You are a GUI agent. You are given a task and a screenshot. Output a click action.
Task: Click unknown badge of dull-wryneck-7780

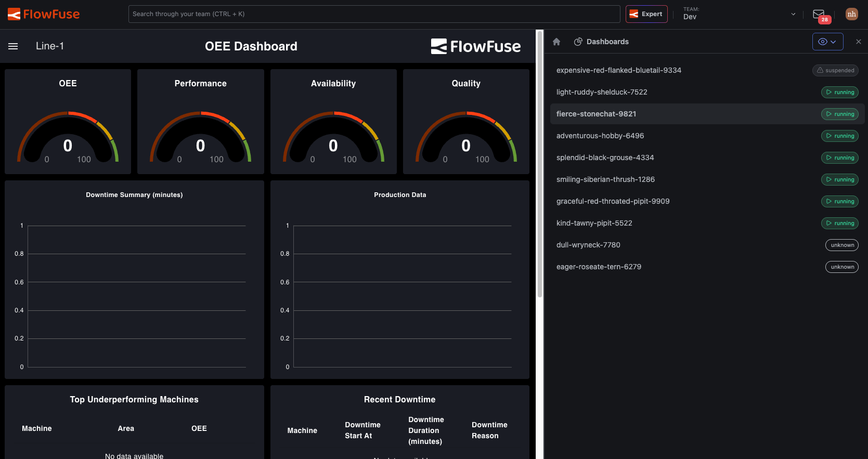click(x=842, y=245)
